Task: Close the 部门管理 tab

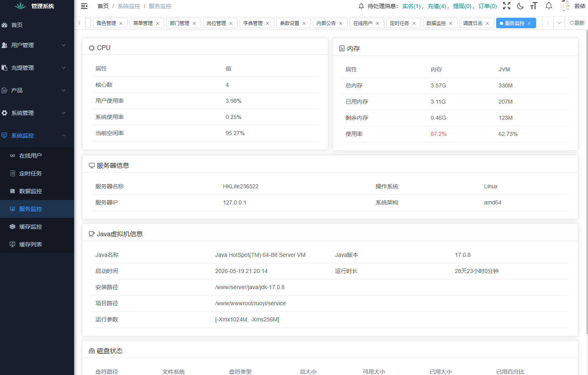Action: point(194,23)
